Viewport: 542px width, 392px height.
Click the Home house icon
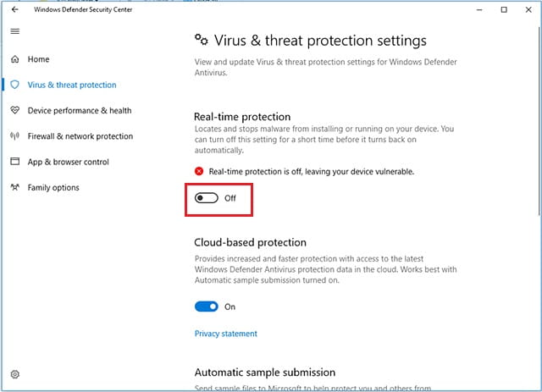[15, 59]
